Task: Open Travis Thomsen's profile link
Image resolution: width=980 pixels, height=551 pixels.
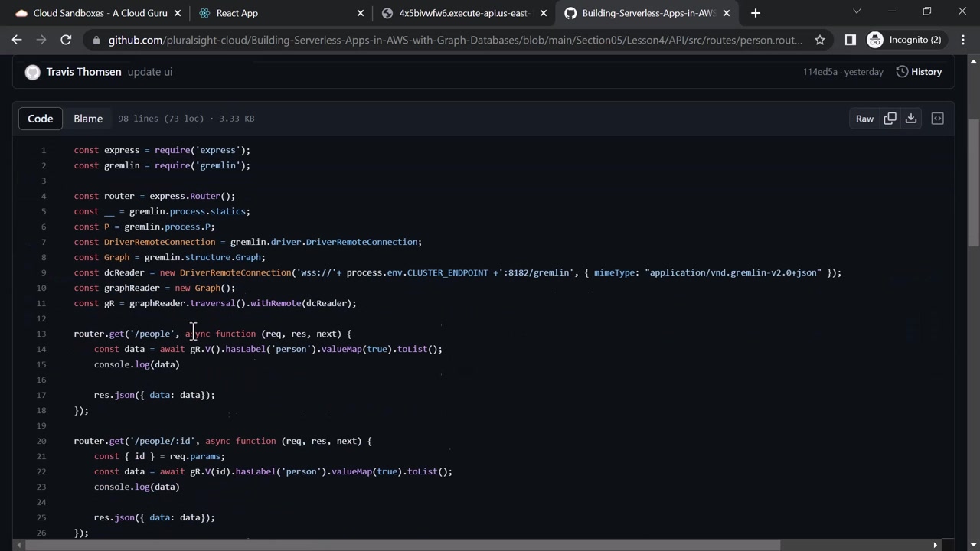Action: tap(83, 72)
